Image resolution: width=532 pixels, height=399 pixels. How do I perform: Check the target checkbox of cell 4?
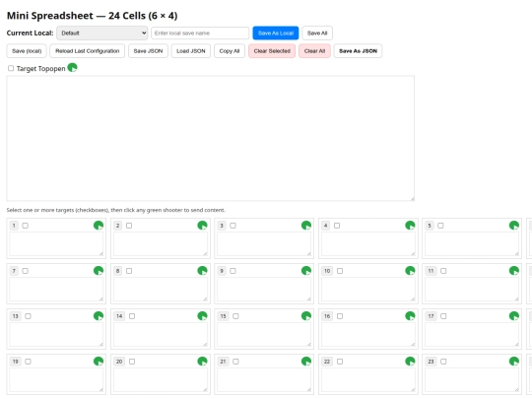337,226
